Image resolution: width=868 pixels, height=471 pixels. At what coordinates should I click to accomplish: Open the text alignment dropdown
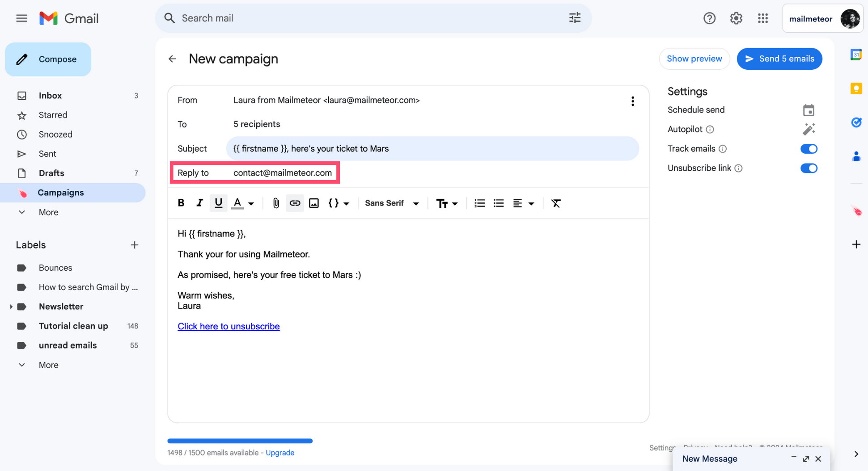tap(523, 203)
